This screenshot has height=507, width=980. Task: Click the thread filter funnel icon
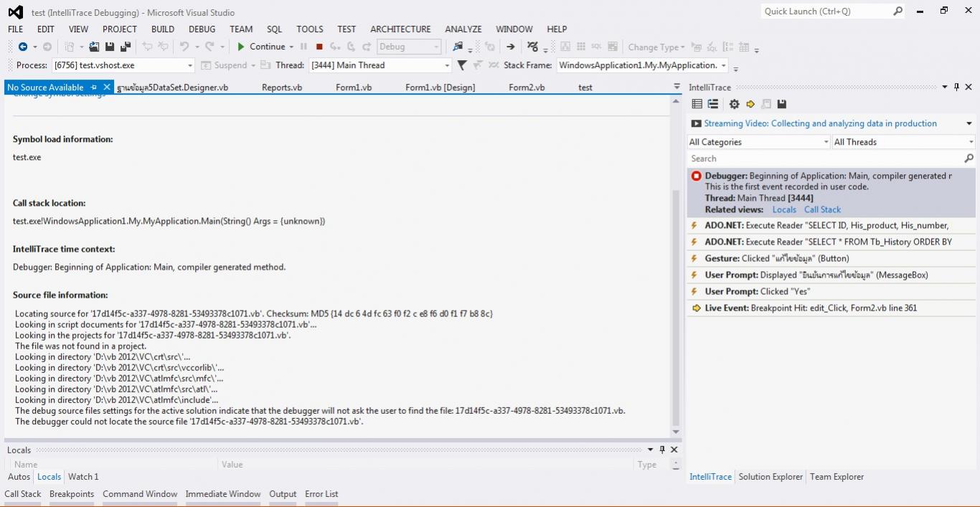(462, 65)
